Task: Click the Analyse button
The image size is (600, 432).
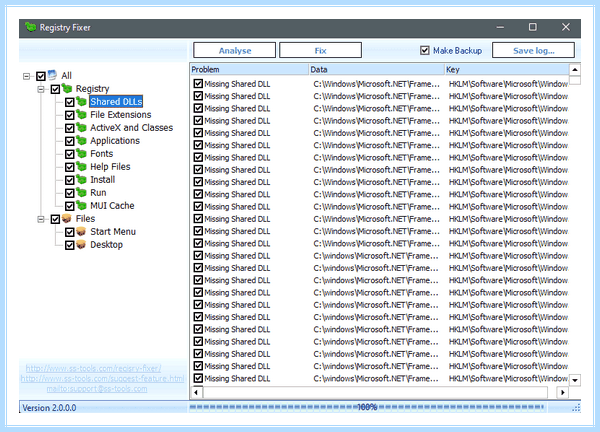Action: coord(235,50)
